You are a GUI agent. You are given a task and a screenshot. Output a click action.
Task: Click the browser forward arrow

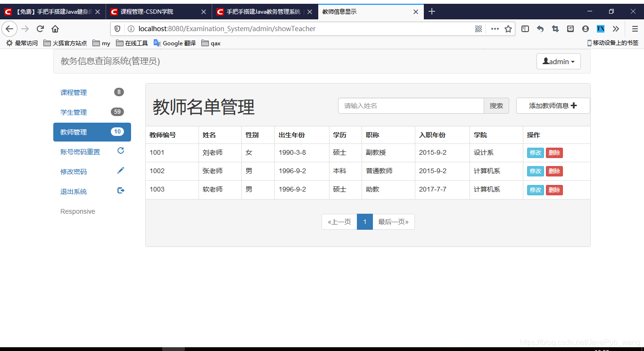pos(25,29)
